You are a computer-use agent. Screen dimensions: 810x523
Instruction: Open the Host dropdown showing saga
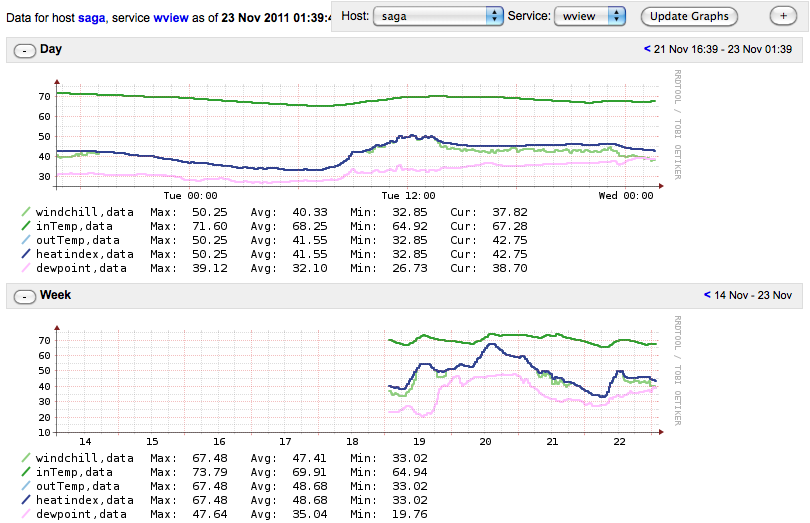(438, 17)
